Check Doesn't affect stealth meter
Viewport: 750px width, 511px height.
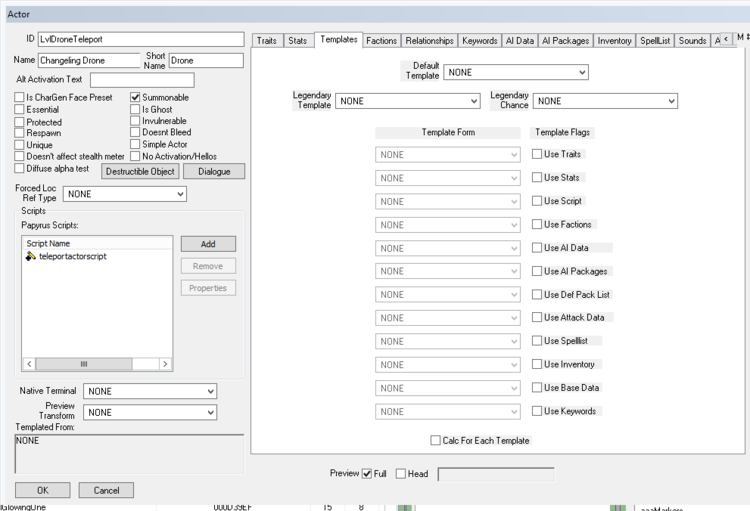[19, 156]
